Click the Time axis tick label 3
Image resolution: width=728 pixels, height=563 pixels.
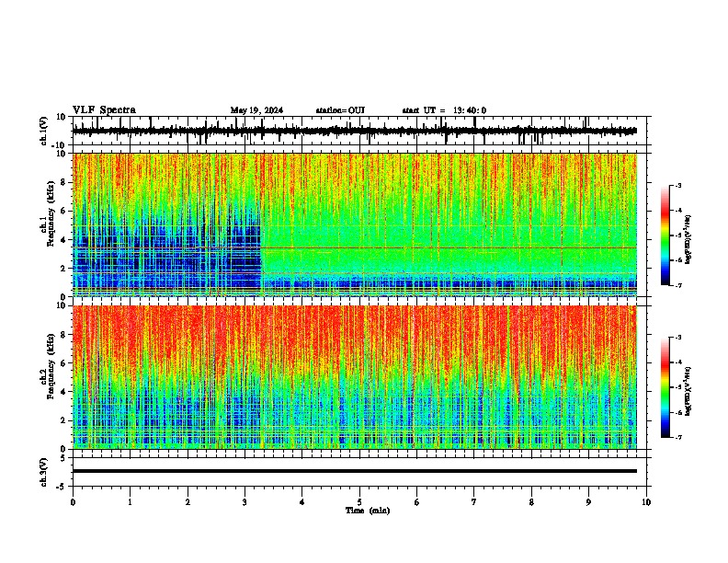tap(245, 502)
